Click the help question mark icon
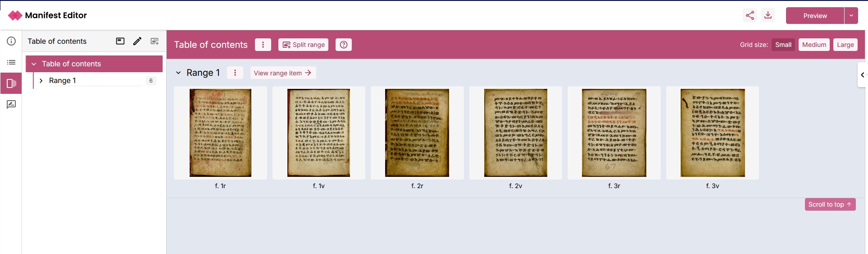This screenshot has width=868, height=254. coord(344,45)
